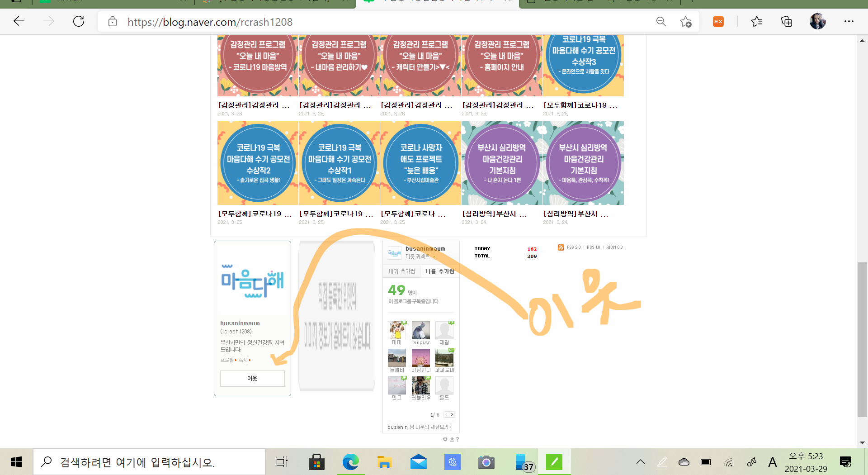
Task: Select the '나를 추가한' neighbors tab
Action: (439, 271)
